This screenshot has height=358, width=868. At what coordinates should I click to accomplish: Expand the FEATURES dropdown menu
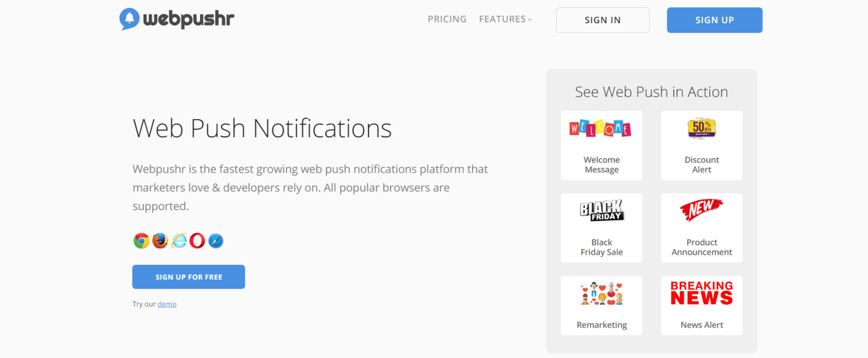pos(502,19)
